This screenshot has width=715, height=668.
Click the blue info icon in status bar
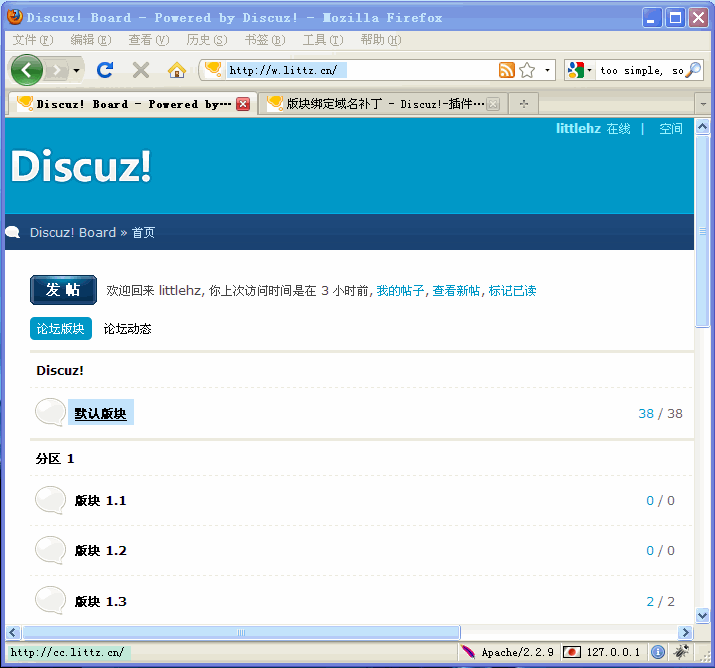[658, 652]
